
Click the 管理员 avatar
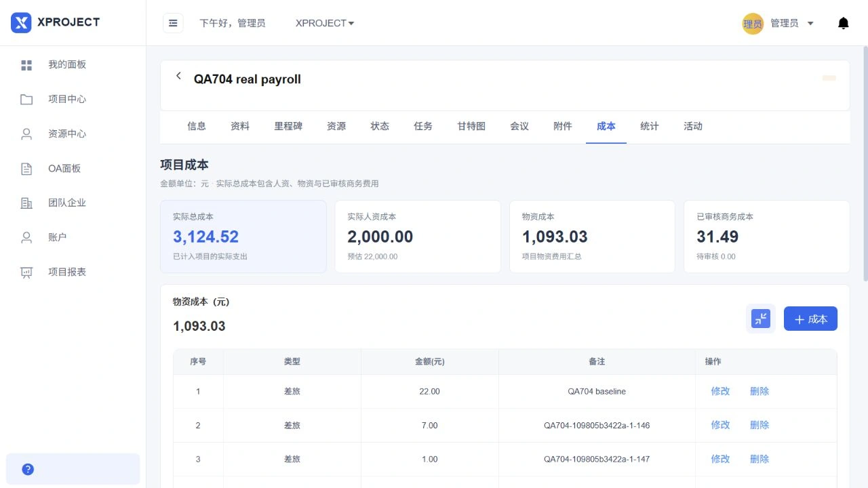[753, 24]
